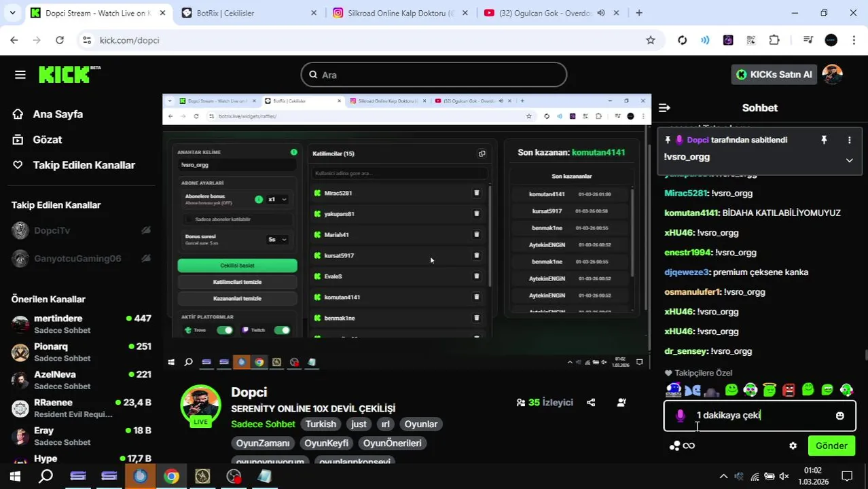Insert the red angry face emote
The width and height of the screenshot is (868, 489).
pyautogui.click(x=789, y=390)
